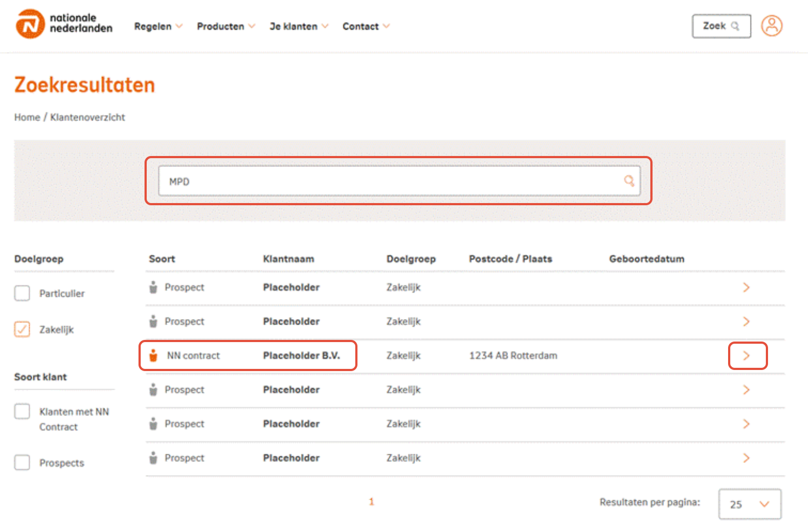Uncheck the Zakelijk filter checkbox
Screen dimensions: 808x532
click(x=22, y=329)
